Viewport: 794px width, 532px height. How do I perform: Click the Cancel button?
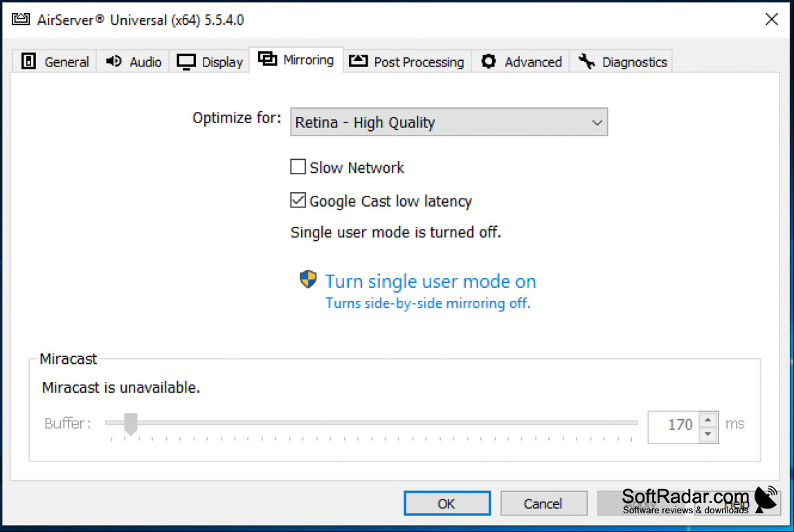tap(543, 503)
